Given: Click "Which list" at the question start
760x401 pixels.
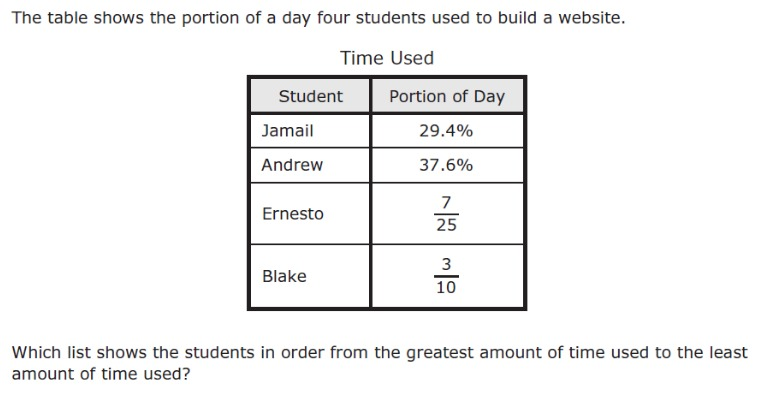Looking at the screenshot, I should [x=48, y=353].
